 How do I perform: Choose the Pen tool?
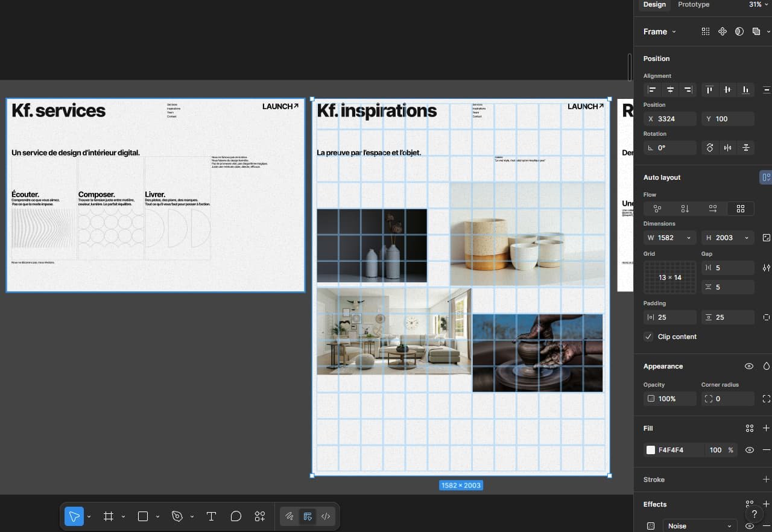tap(177, 516)
